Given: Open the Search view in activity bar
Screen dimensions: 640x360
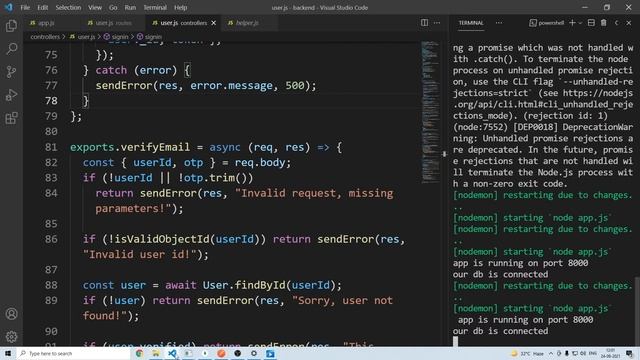Looking at the screenshot, I should click(x=11, y=49).
